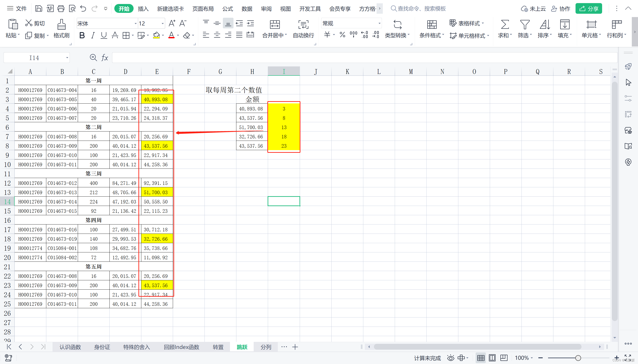Undo the last action

pyautogui.click(x=83, y=9)
